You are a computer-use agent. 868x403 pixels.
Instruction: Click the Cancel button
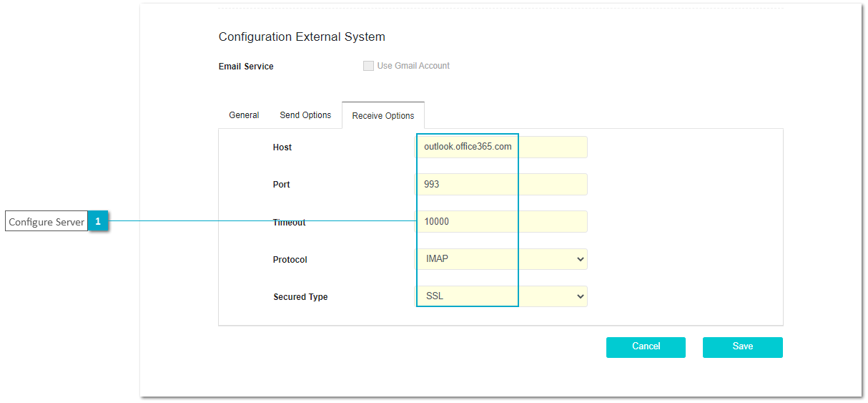(646, 347)
